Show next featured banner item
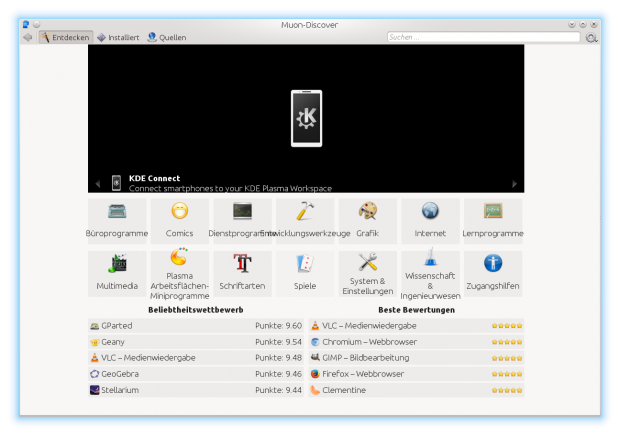The image size is (620, 436). coord(514,183)
